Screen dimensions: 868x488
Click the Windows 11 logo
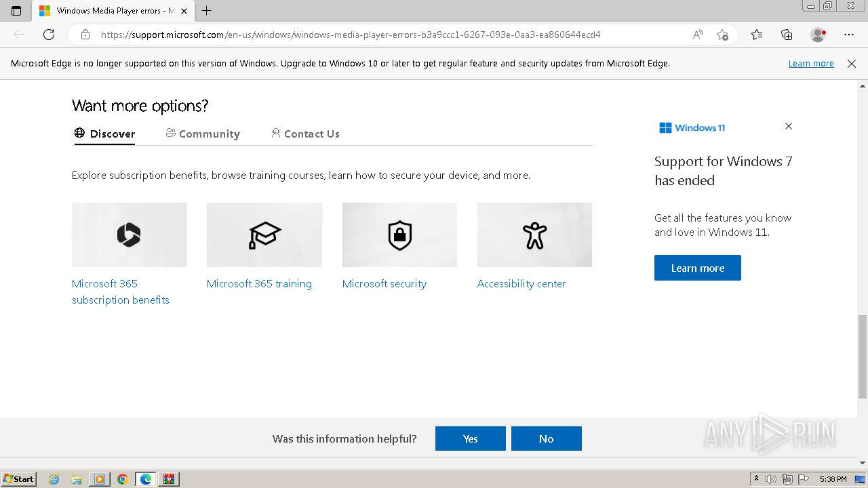click(692, 127)
